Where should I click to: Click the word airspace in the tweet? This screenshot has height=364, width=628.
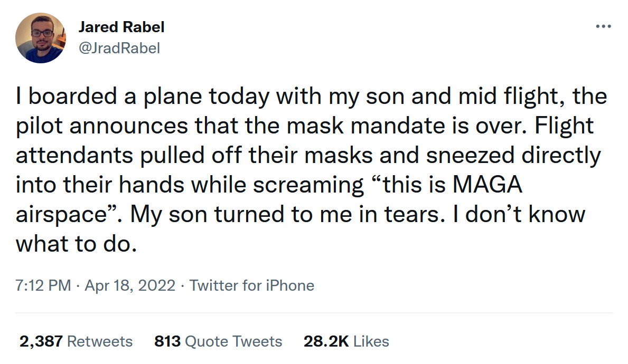coord(64,215)
